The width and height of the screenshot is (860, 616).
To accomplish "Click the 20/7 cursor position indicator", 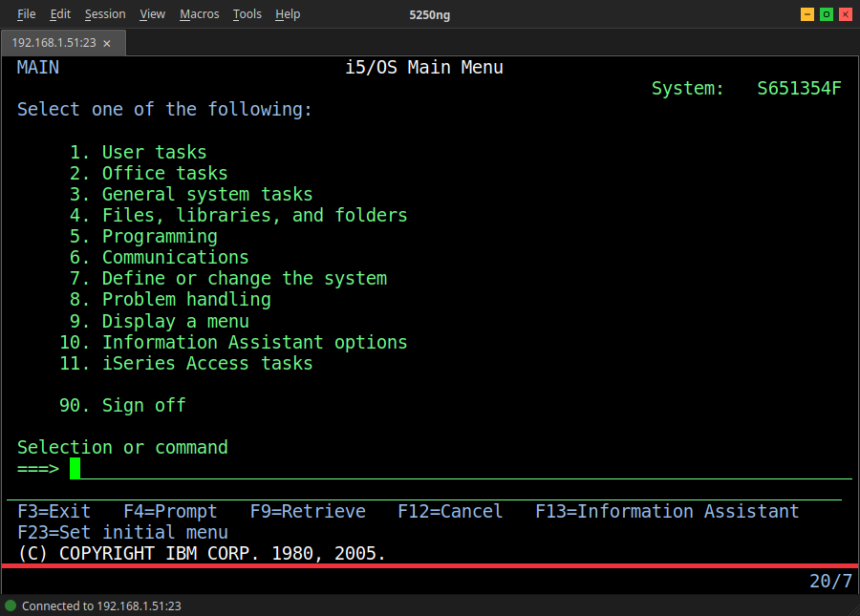I will (831, 581).
